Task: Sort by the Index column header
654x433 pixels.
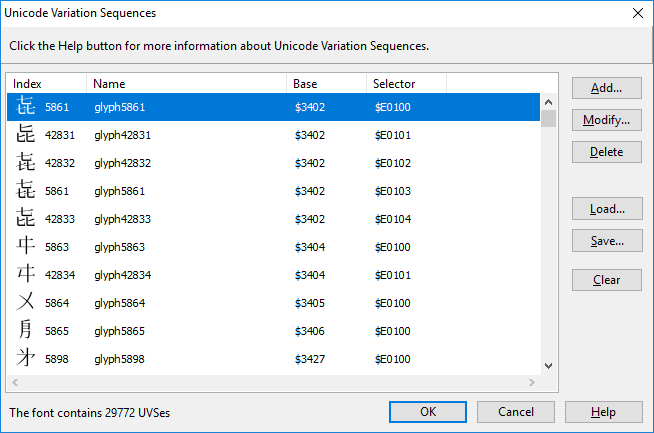Action: click(47, 84)
